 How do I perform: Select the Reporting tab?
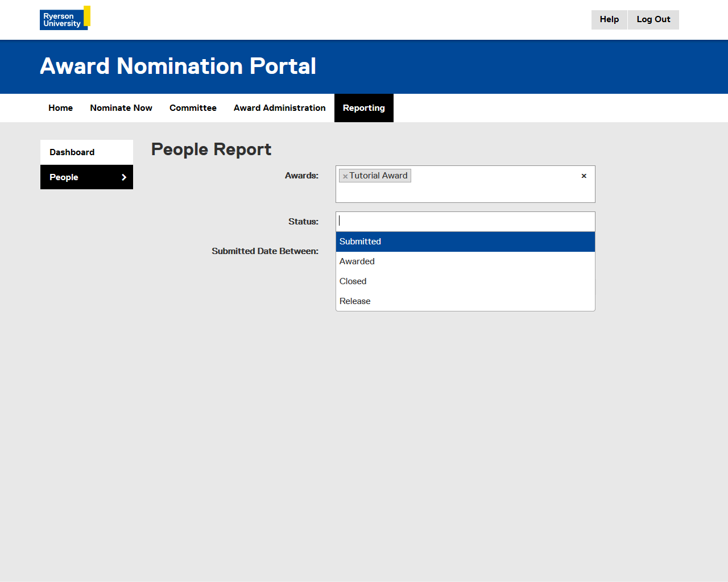pos(363,108)
